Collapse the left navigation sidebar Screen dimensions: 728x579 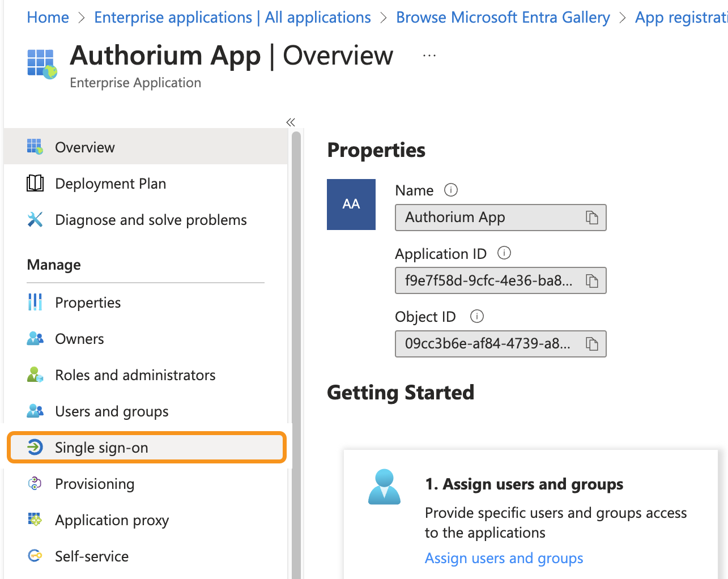[x=291, y=122]
